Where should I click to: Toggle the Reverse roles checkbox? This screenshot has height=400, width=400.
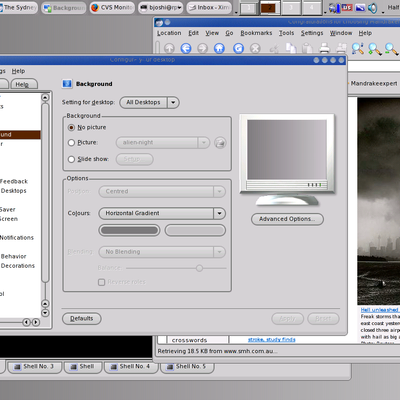tap(102, 282)
